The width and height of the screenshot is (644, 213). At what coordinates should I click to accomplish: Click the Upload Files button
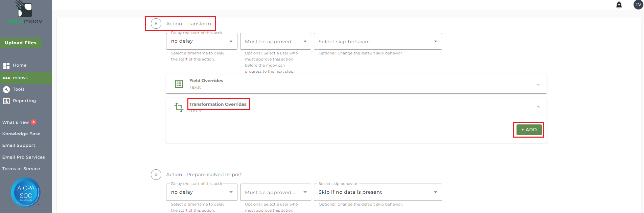[x=21, y=43]
